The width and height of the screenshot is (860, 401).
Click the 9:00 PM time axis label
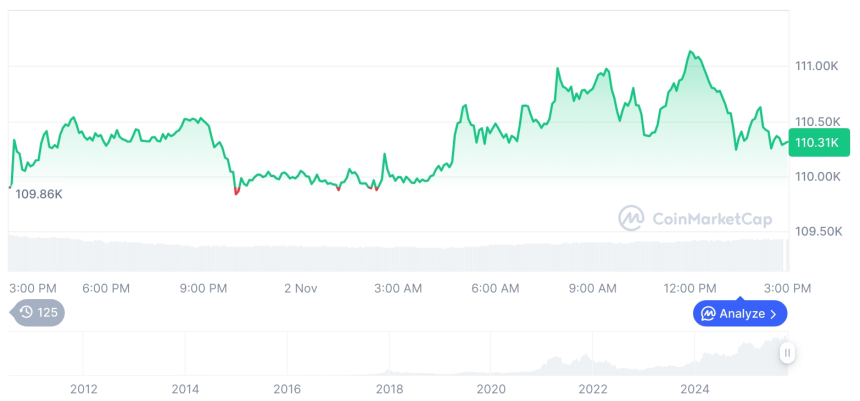click(204, 288)
